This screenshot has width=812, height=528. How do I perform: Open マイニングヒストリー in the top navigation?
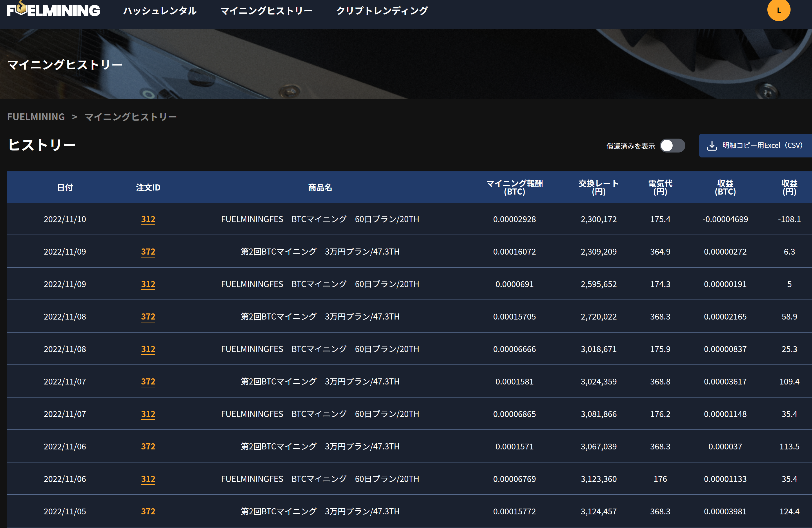tap(266, 10)
